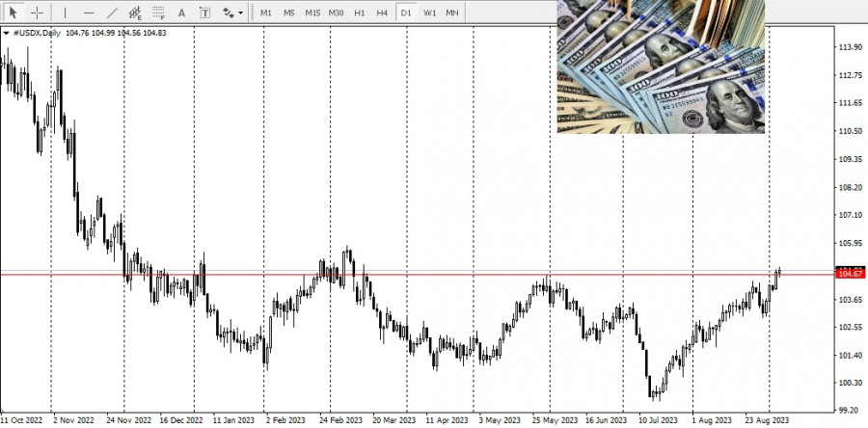Click the 108.20 price axis label
This screenshot has height=428, width=868.
pos(851,187)
